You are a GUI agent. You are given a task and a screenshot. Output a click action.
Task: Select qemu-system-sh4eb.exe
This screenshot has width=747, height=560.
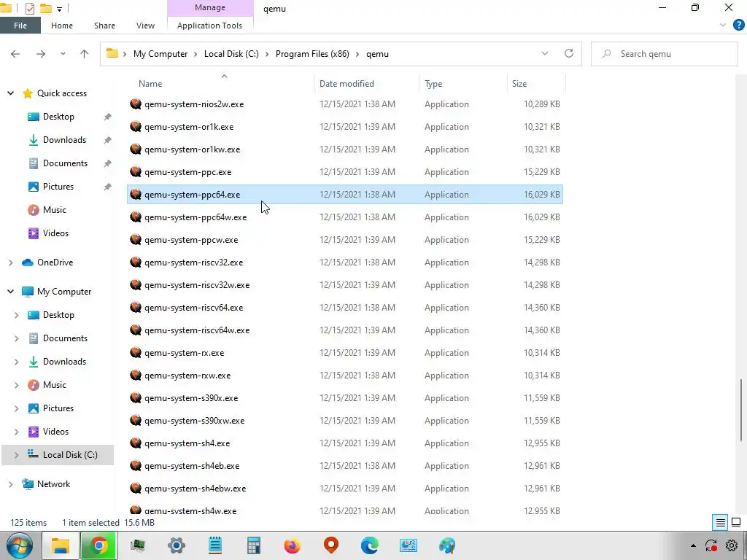tap(345, 466)
